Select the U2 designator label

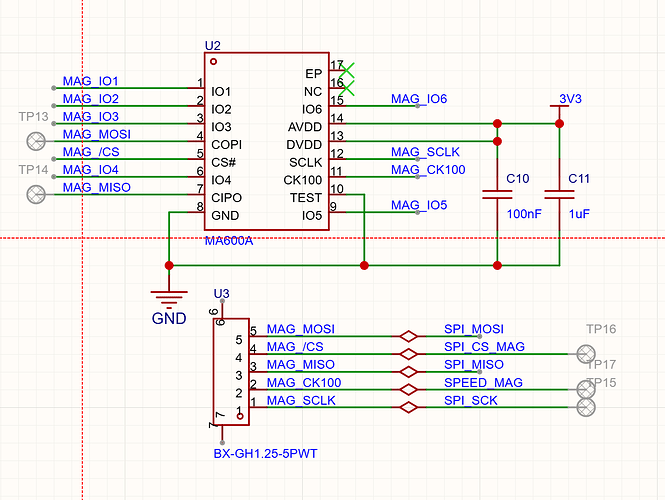(212, 45)
